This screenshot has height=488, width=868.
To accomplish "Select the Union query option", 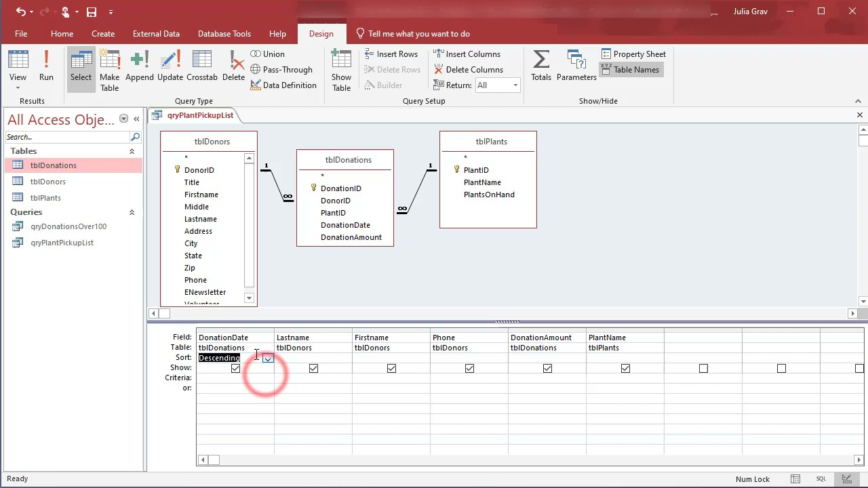I will pos(267,54).
